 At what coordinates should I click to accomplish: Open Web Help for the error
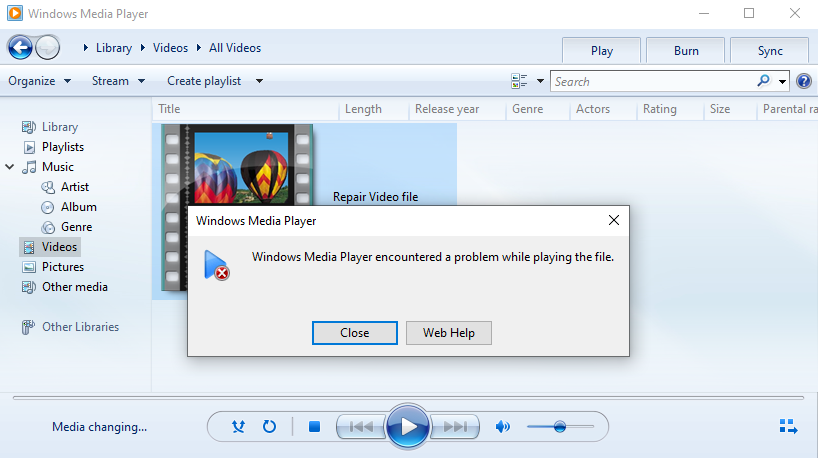449,333
